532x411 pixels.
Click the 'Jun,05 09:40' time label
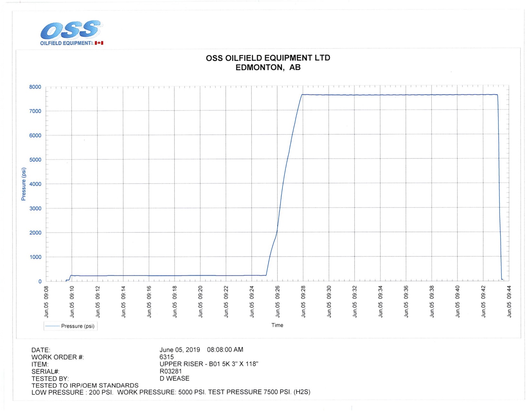458,302
